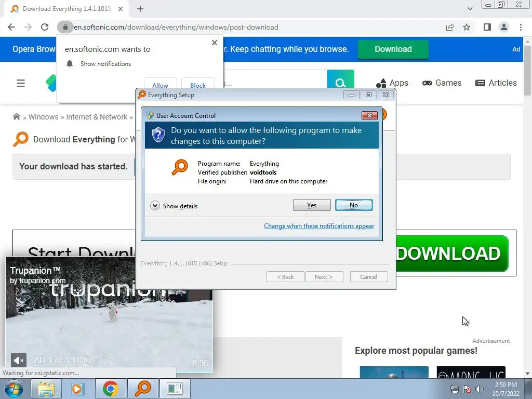This screenshot has width=532, height=399.
Task: Open Windows Media Player from taskbar
Action: 77,389
